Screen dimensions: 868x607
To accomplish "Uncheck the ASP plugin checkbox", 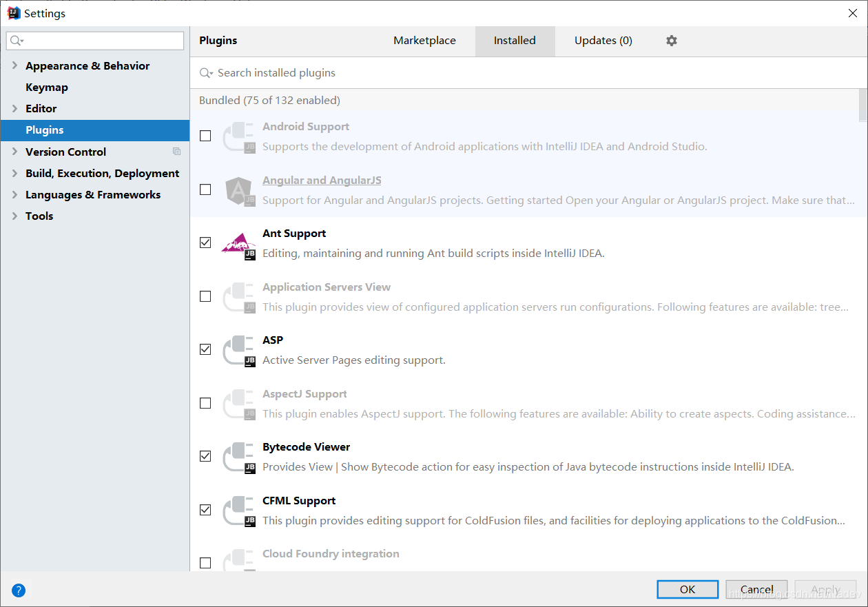I will (205, 349).
